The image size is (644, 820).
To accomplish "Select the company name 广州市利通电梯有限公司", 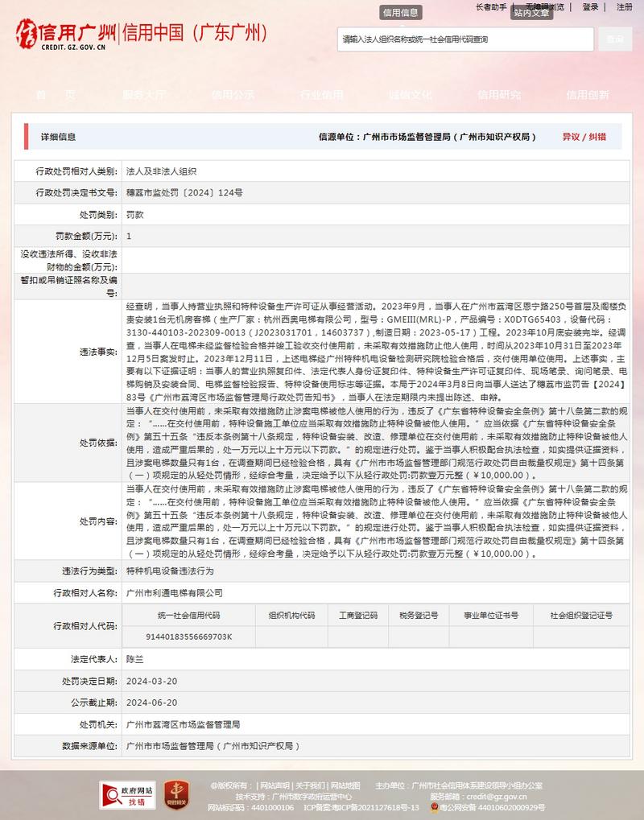I will click(175, 593).
